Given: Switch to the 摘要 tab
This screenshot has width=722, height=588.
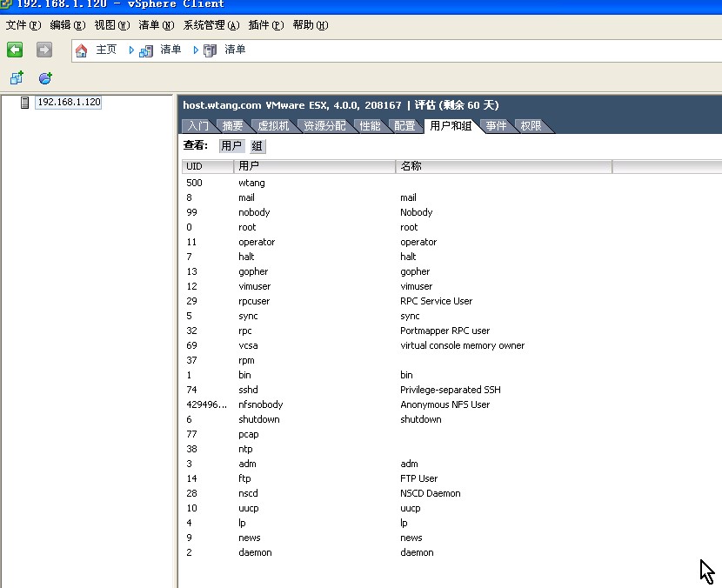Looking at the screenshot, I should point(232,126).
